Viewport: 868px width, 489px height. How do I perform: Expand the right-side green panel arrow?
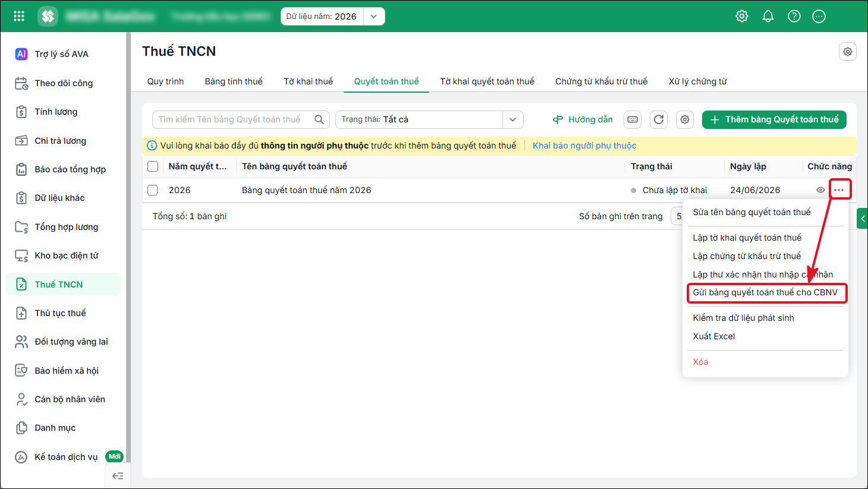point(863,219)
